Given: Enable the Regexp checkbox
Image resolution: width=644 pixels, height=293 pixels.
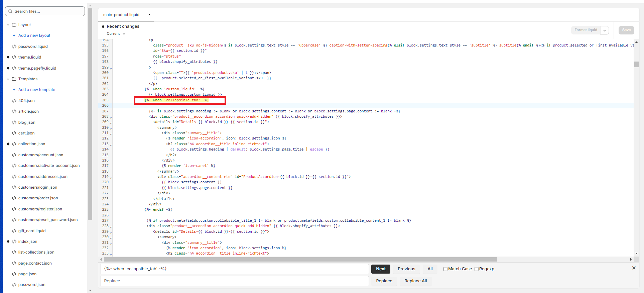Looking at the screenshot, I should 477,269.
